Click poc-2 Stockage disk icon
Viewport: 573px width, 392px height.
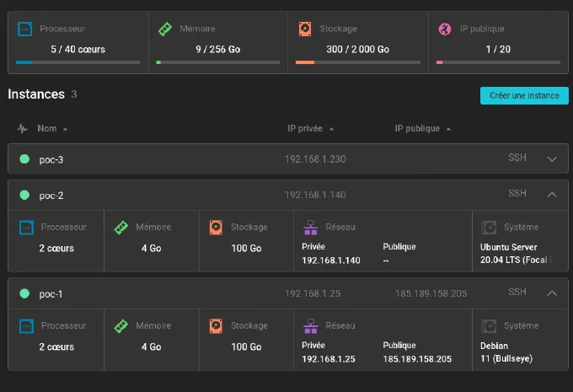tap(216, 228)
